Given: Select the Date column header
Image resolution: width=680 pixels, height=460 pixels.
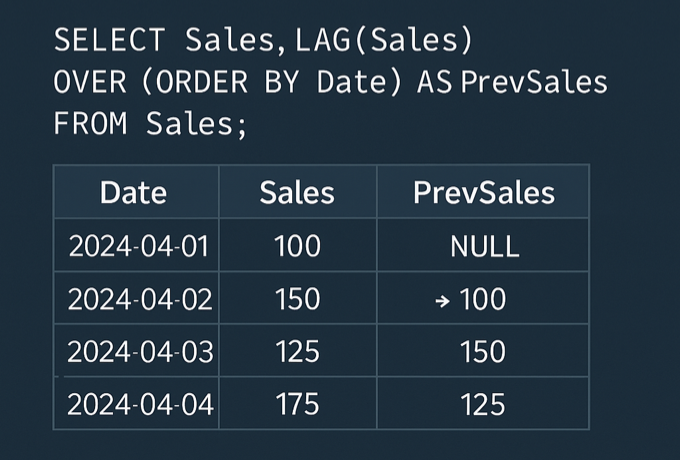Looking at the screenshot, I should click(x=134, y=192).
